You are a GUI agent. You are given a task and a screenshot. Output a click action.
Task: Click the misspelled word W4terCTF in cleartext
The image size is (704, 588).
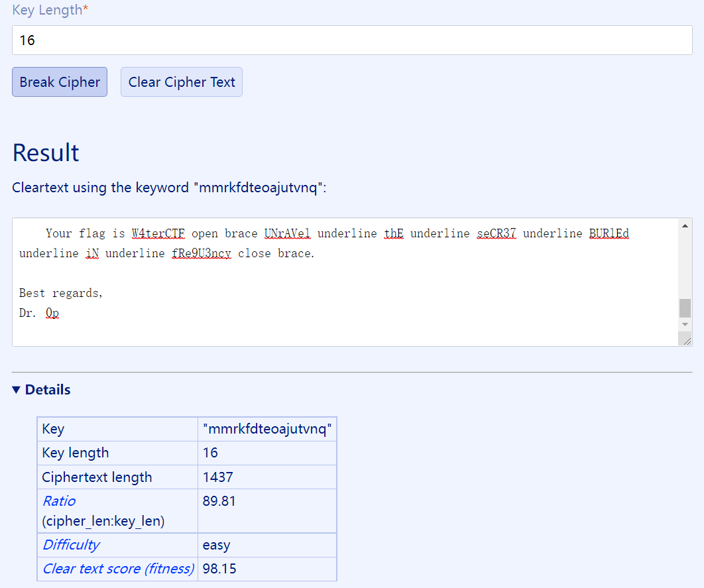pos(158,233)
